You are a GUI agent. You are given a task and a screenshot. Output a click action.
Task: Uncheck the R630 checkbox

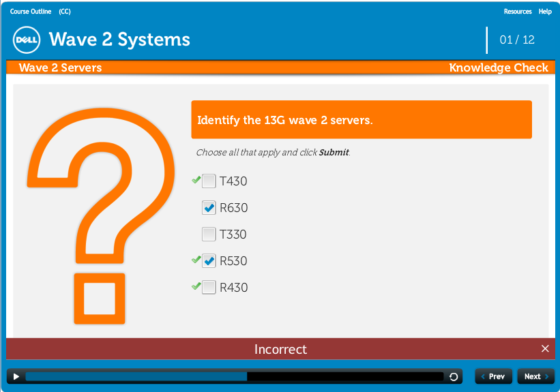pos(209,208)
